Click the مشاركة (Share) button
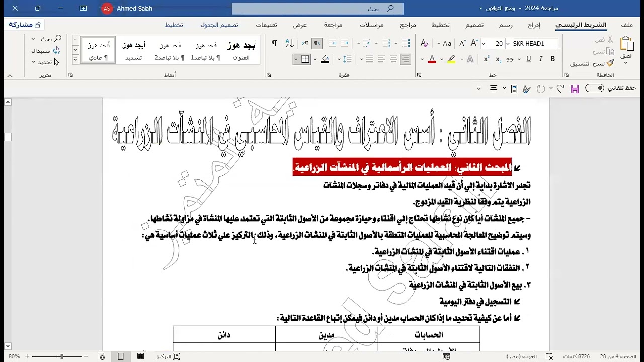The image size is (644, 362). (25, 25)
